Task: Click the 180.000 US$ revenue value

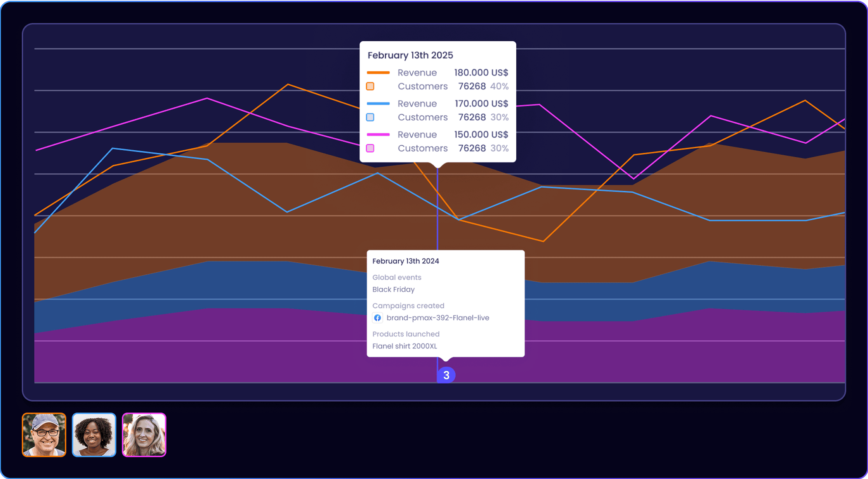Action: point(481,73)
